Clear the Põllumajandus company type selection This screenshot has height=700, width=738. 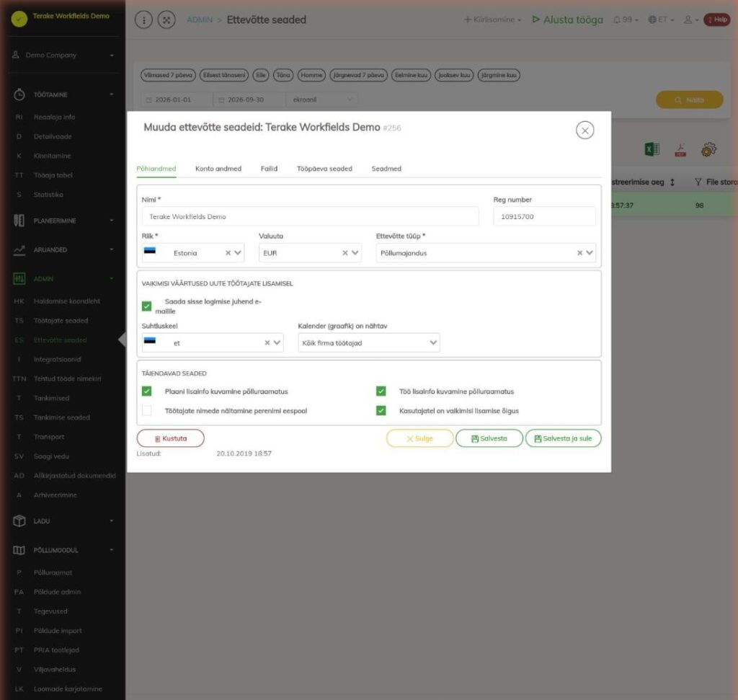(x=579, y=253)
